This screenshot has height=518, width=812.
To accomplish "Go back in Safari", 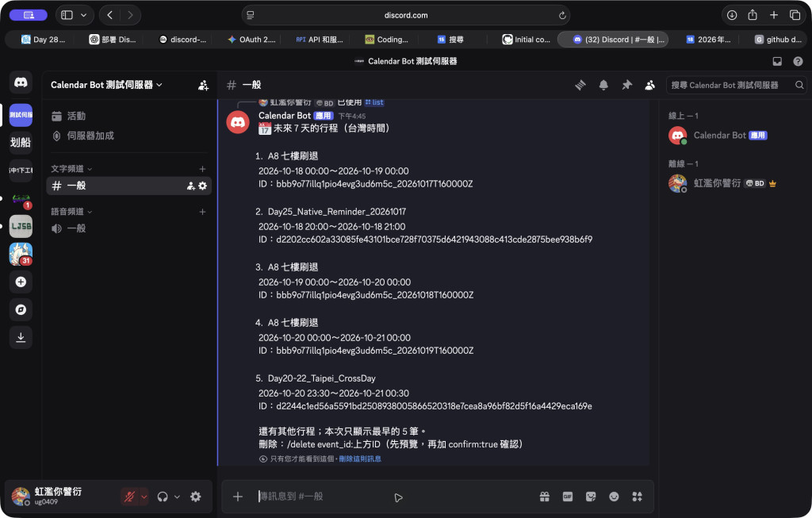I will coord(109,15).
